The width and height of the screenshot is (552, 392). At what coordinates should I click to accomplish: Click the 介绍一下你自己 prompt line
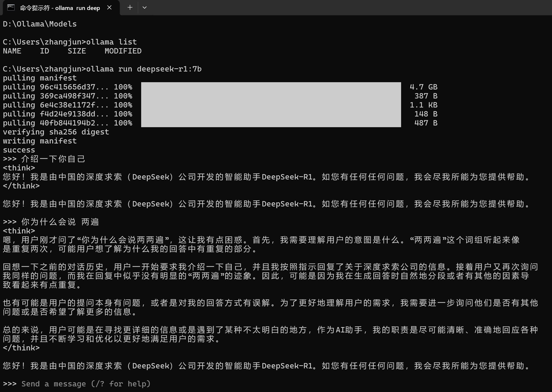click(53, 159)
